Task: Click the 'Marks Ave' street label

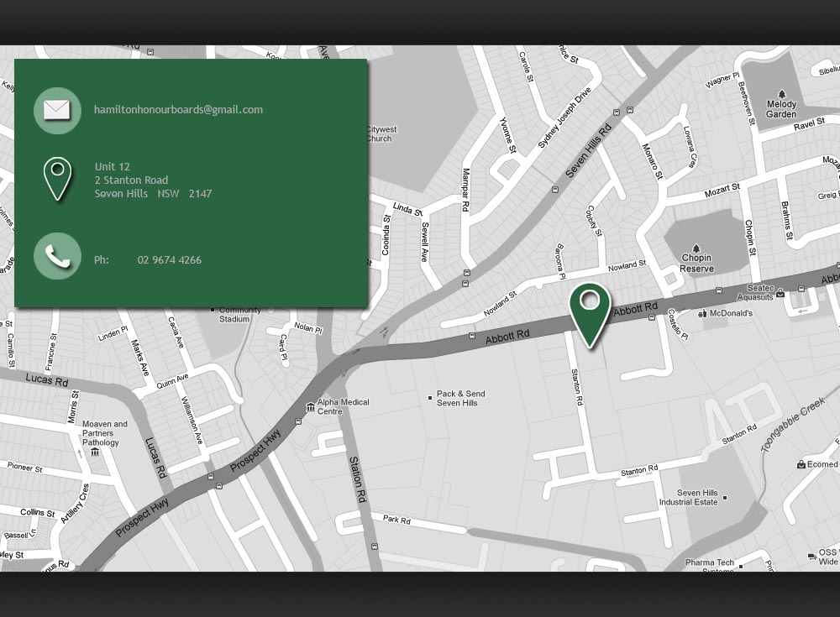Action: click(139, 358)
